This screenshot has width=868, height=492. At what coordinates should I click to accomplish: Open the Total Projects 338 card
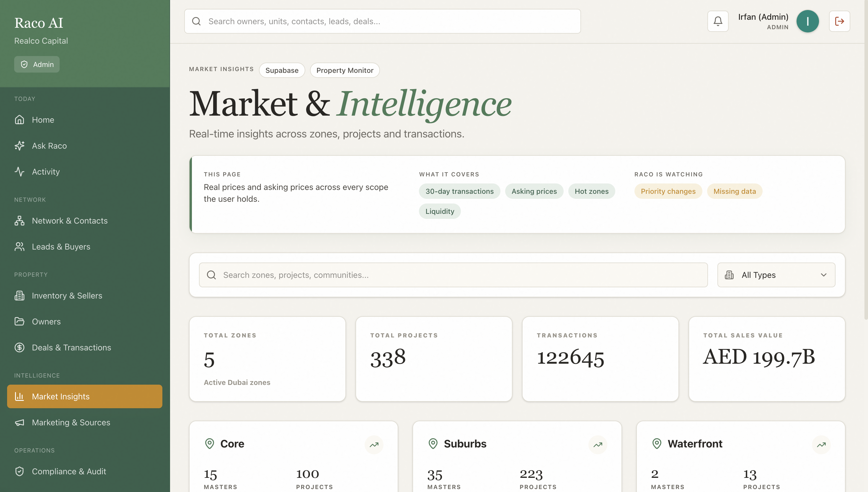click(x=434, y=359)
